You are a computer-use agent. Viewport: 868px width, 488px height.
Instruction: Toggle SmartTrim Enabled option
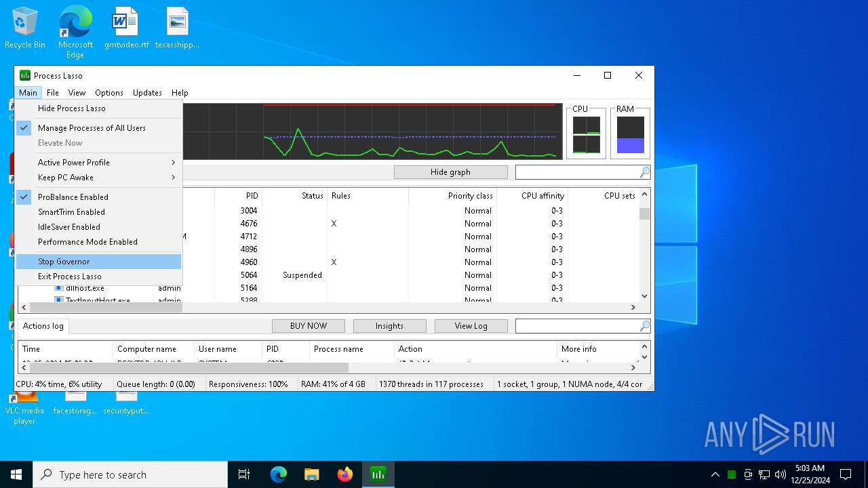point(99,211)
